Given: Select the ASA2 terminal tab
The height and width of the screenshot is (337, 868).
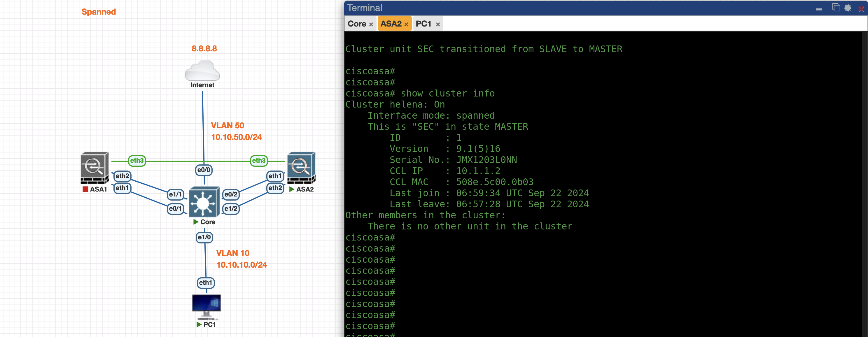Looking at the screenshot, I should click(x=391, y=24).
